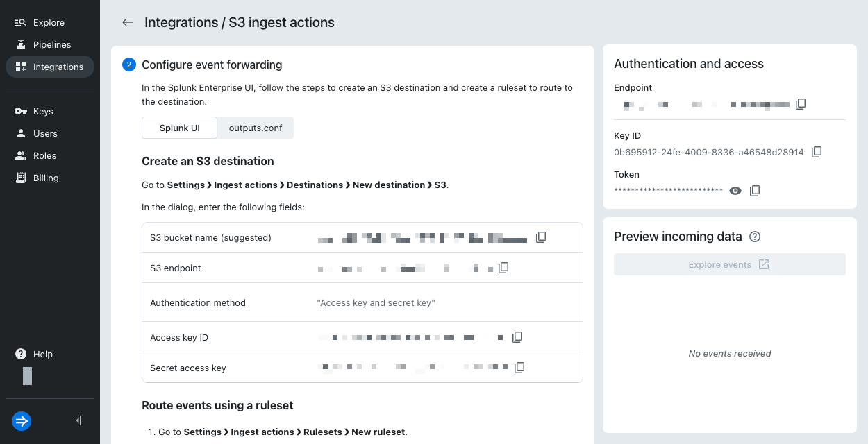This screenshot has width=868, height=444.
Task: Switch to the Splunk UI tab
Action: click(x=179, y=128)
